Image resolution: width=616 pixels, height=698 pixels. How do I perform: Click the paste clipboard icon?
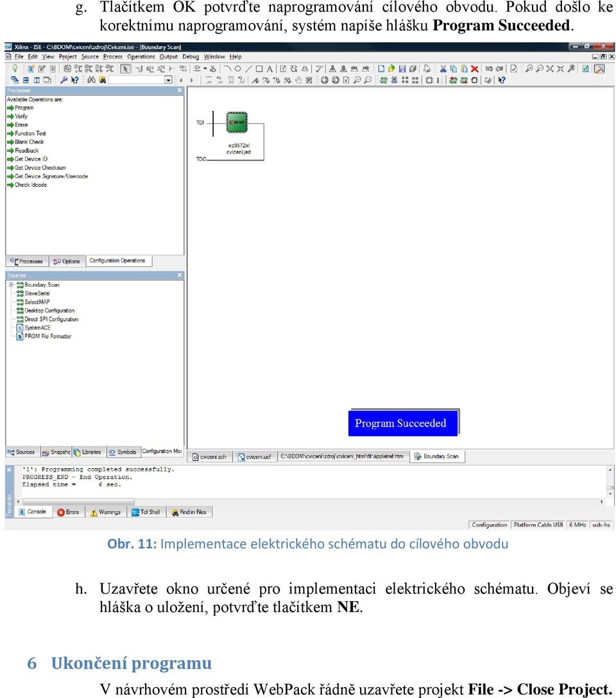[x=464, y=69]
